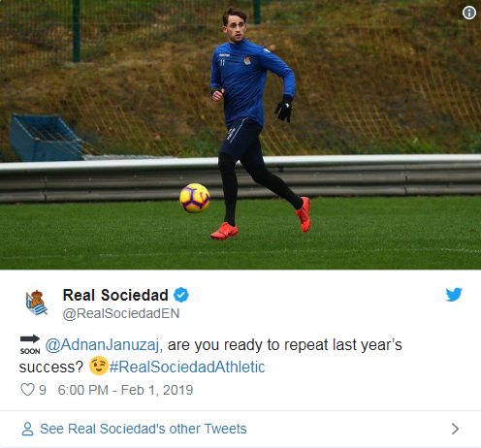Open the Twitter bird logo
Screen dimensions: 481x448
pos(454,295)
